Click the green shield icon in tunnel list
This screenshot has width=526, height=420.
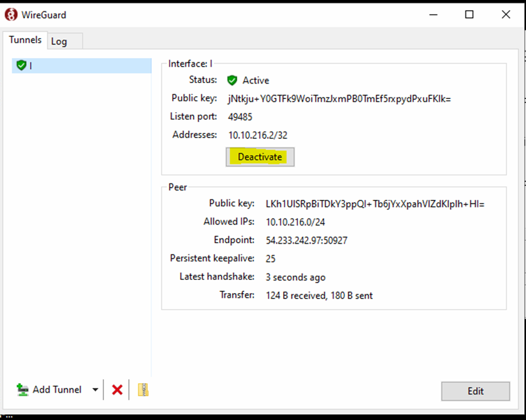click(x=21, y=65)
